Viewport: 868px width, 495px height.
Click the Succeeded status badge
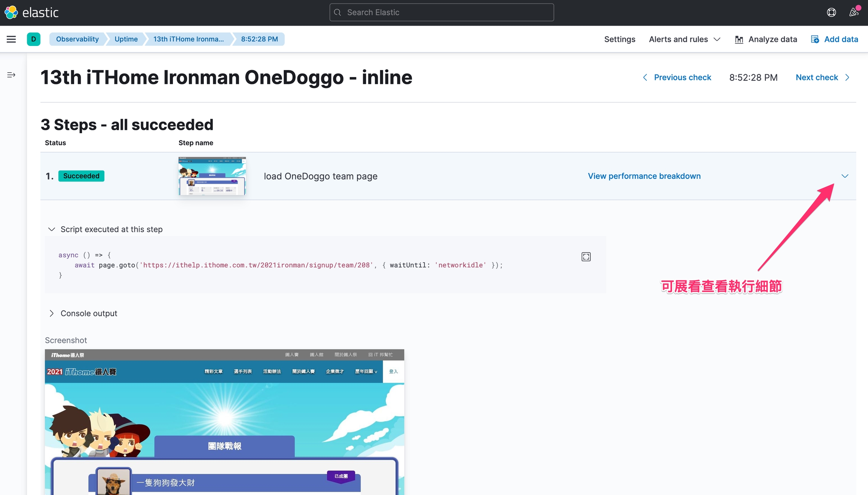pos(81,176)
